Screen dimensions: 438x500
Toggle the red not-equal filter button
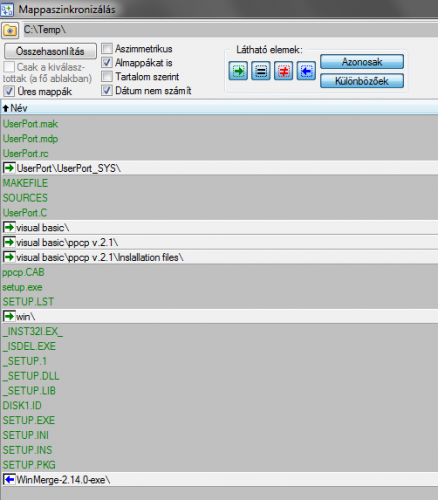(283, 71)
